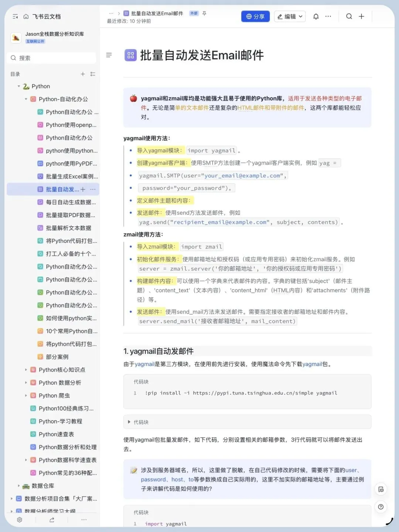Focus the 搜索 search field
This screenshot has height=532, width=399.
click(x=51, y=58)
